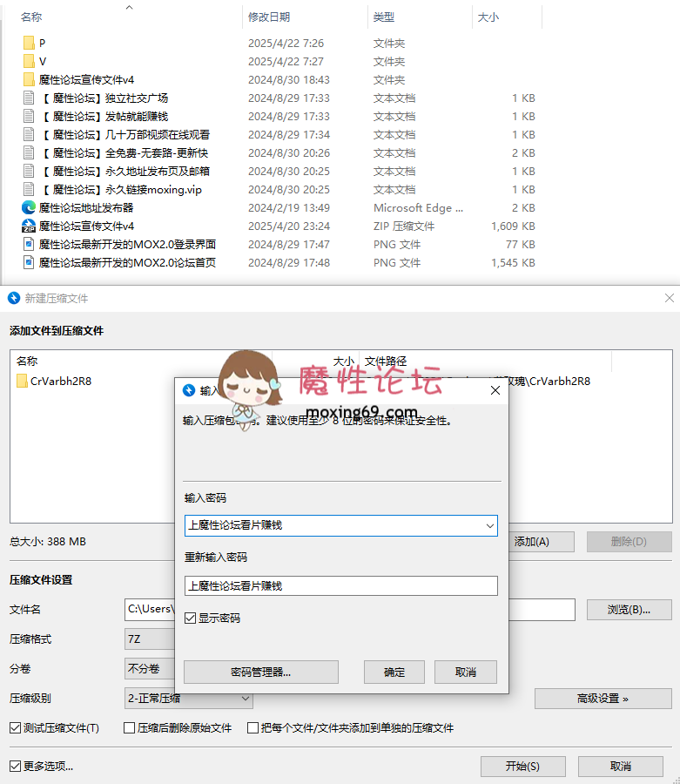The height and width of the screenshot is (784, 680).
Task: Click the password dialog title app icon
Action: [189, 390]
